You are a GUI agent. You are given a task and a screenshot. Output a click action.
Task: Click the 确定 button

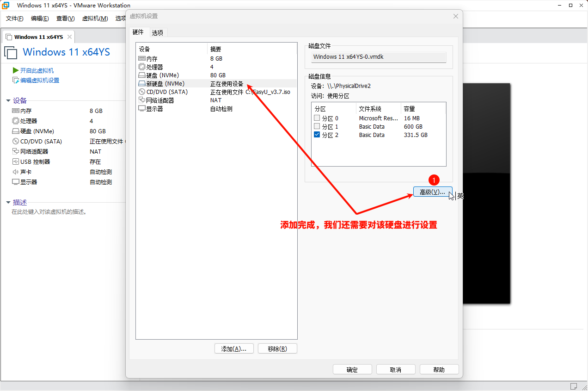pos(352,370)
